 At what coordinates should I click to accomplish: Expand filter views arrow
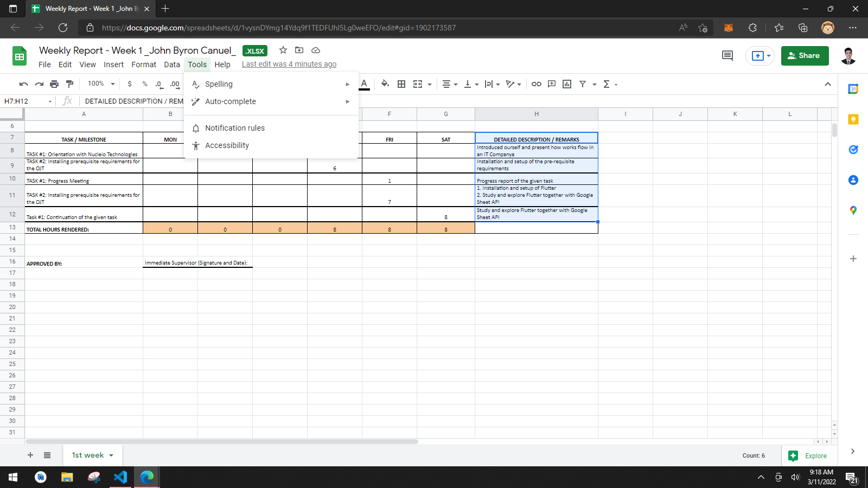[x=595, y=85]
